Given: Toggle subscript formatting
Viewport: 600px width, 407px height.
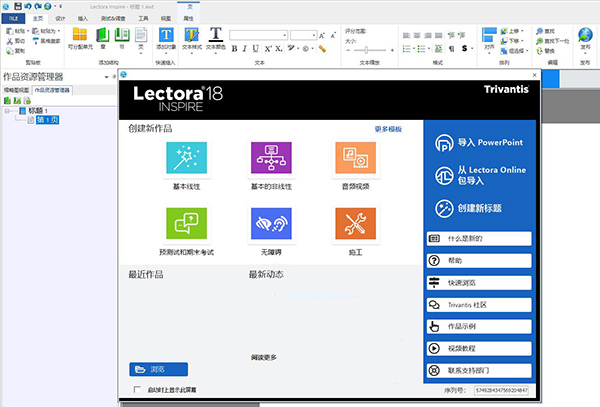Looking at the screenshot, I should click(279, 49).
